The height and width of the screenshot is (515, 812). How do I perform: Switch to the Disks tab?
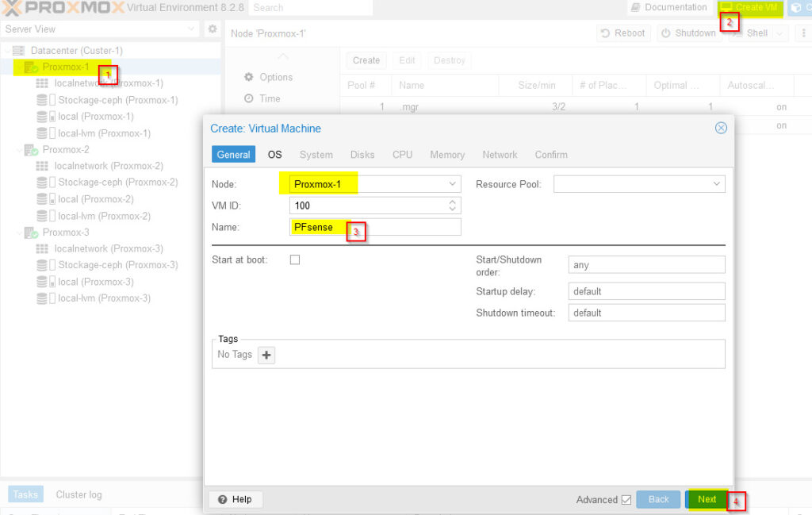[362, 155]
